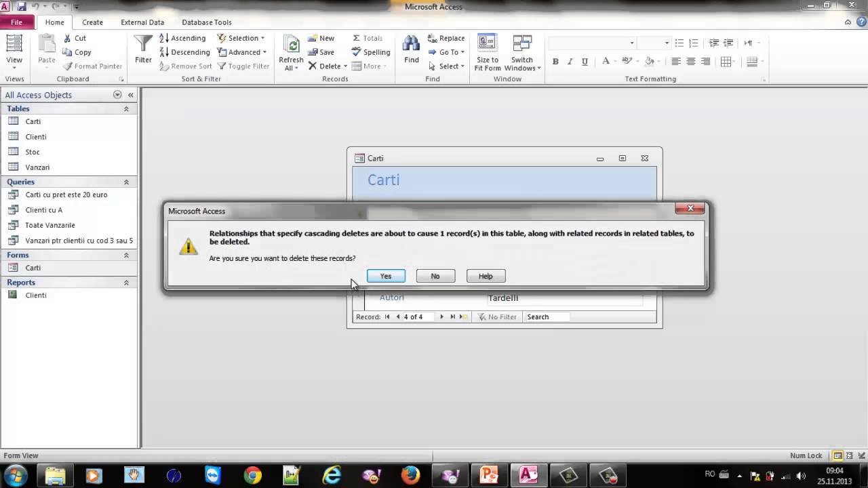Close the Microsoft Access warning dialog

[x=690, y=208]
